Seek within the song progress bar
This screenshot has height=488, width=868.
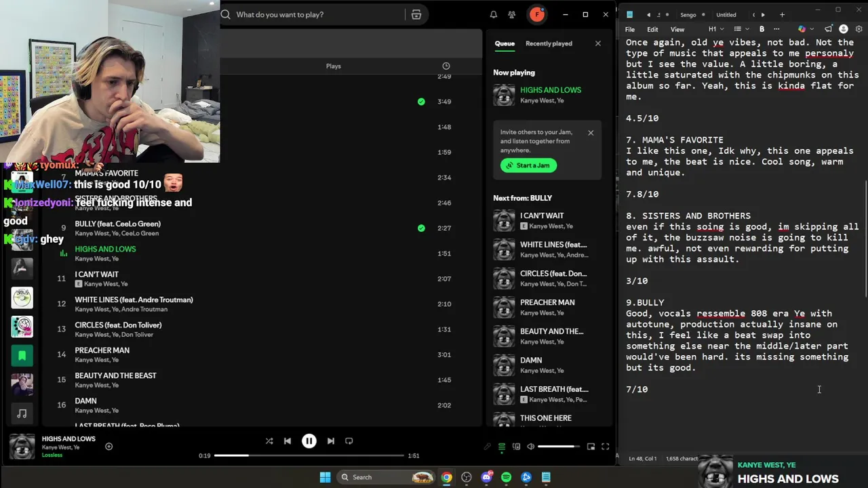tap(309, 455)
